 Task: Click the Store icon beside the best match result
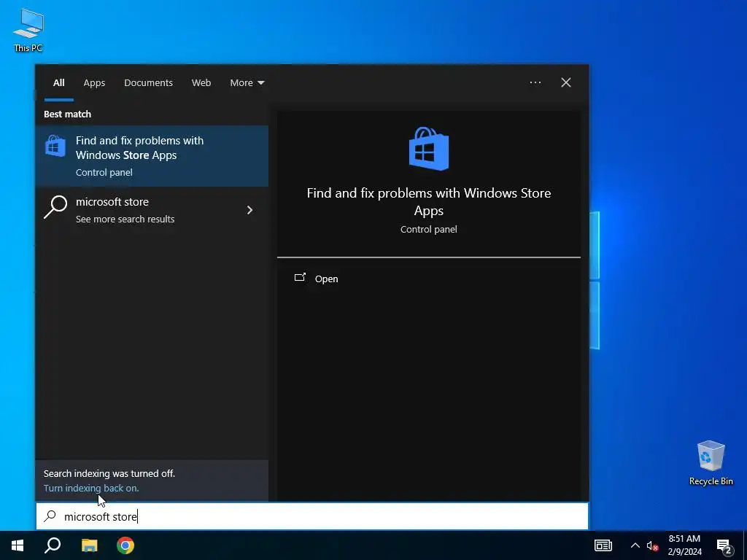click(55, 146)
